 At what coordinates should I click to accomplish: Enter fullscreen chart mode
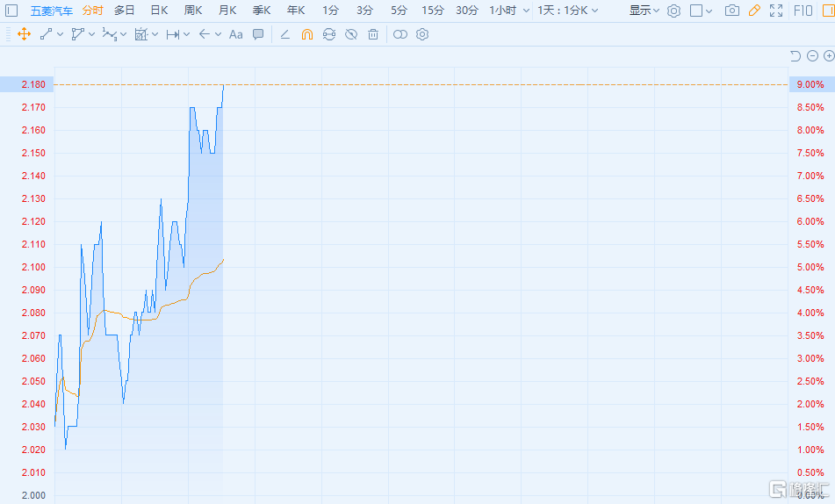(x=775, y=11)
